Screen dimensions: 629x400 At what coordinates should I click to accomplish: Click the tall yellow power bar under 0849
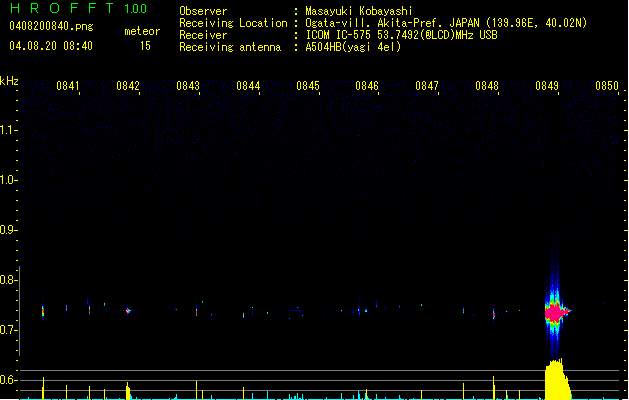coord(558,380)
